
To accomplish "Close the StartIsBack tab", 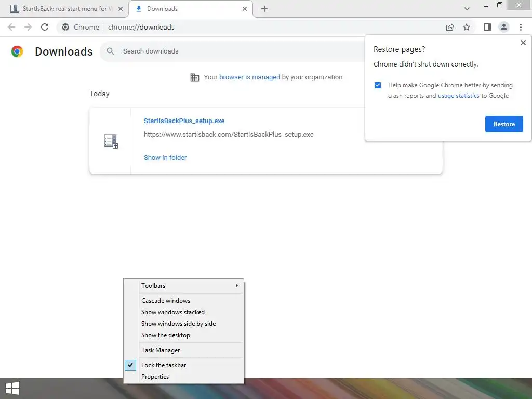I will tap(121, 9).
